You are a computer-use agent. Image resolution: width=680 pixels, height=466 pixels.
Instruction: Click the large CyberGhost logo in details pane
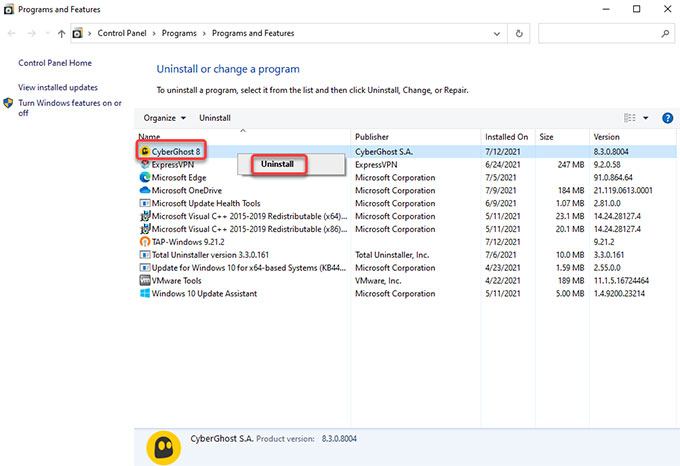[x=163, y=447]
